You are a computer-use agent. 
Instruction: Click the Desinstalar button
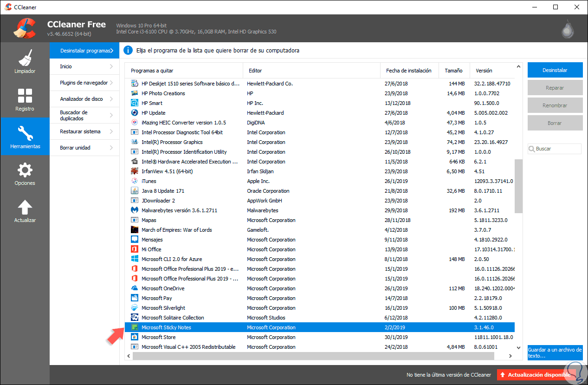click(x=555, y=70)
